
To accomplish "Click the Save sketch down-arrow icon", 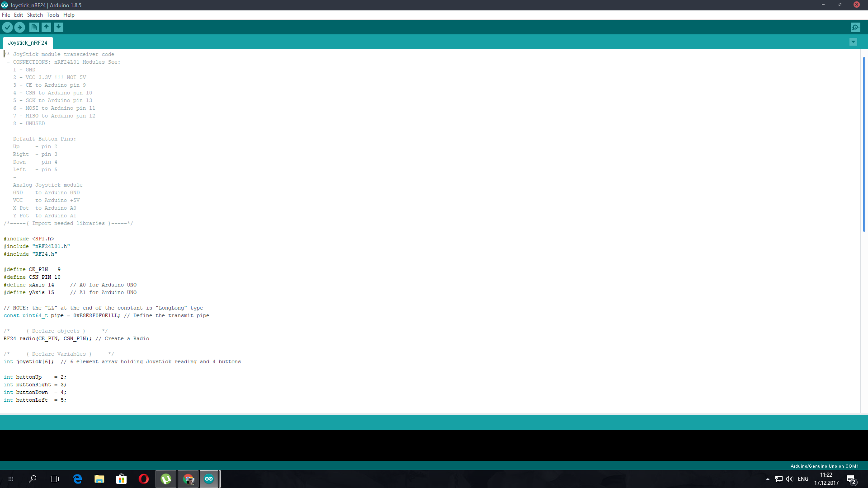I will [x=58, y=28].
